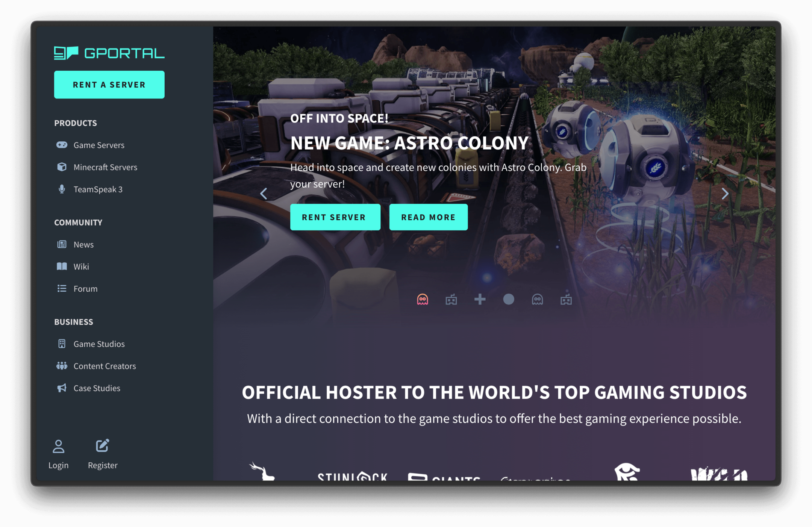812x527 pixels.
Task: Visit the Forum
Action: tap(85, 289)
